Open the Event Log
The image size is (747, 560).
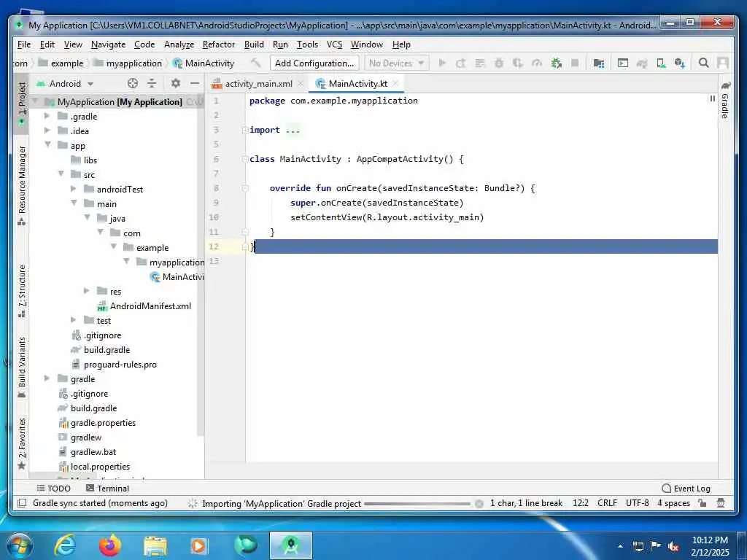pos(686,488)
